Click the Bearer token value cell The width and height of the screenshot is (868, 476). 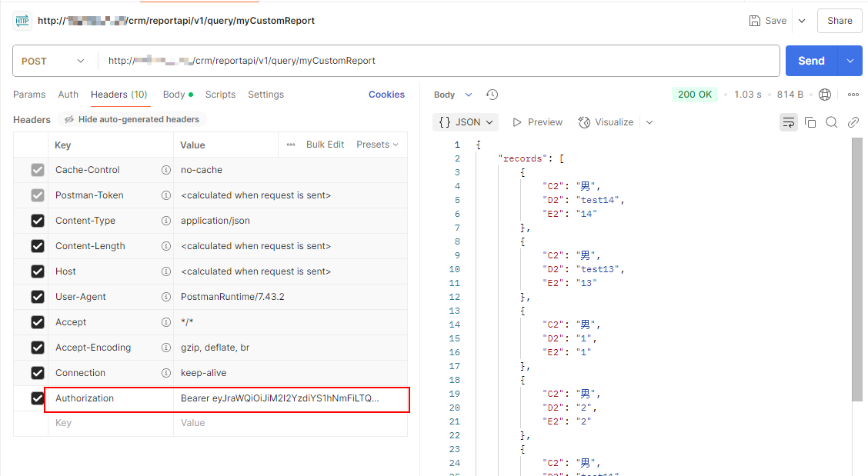pos(291,398)
